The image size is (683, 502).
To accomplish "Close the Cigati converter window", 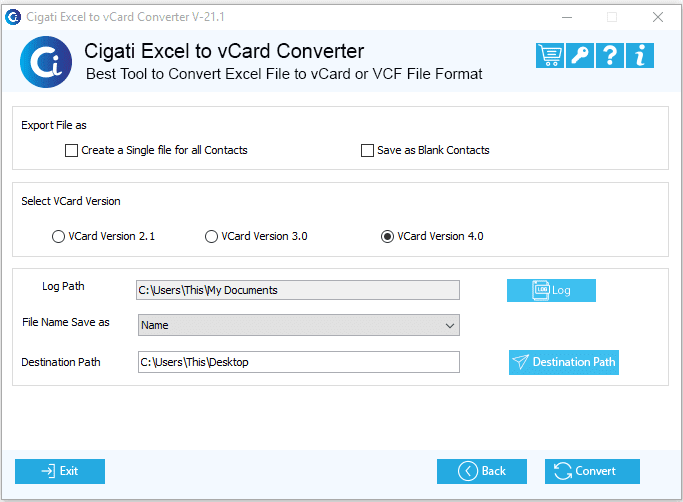I will 658,17.
